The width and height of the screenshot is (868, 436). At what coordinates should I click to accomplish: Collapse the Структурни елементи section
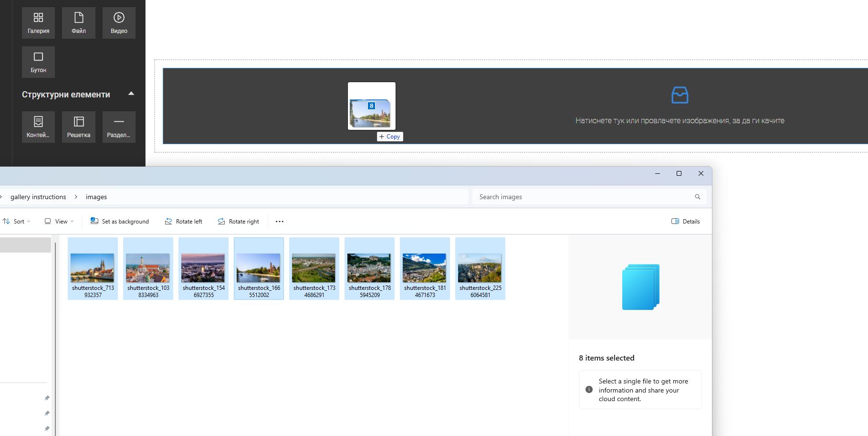point(131,94)
